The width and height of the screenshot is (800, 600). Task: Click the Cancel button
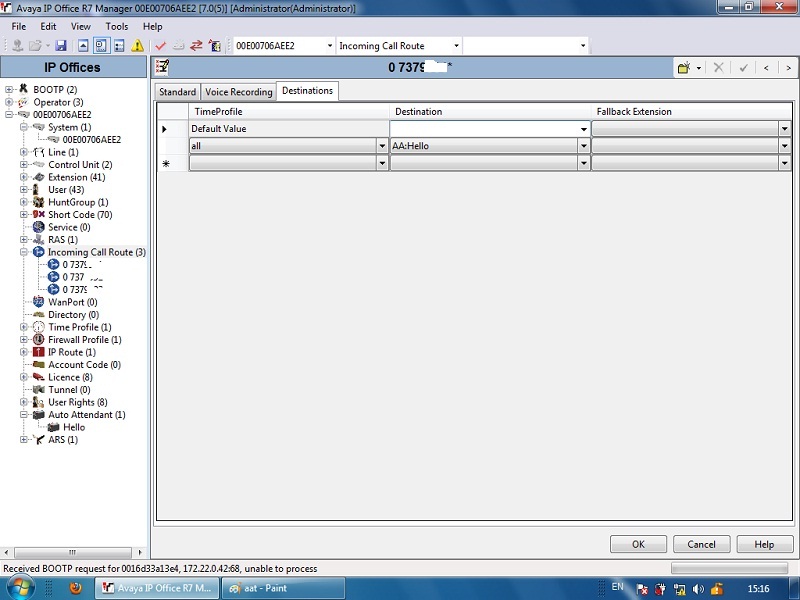coord(702,544)
